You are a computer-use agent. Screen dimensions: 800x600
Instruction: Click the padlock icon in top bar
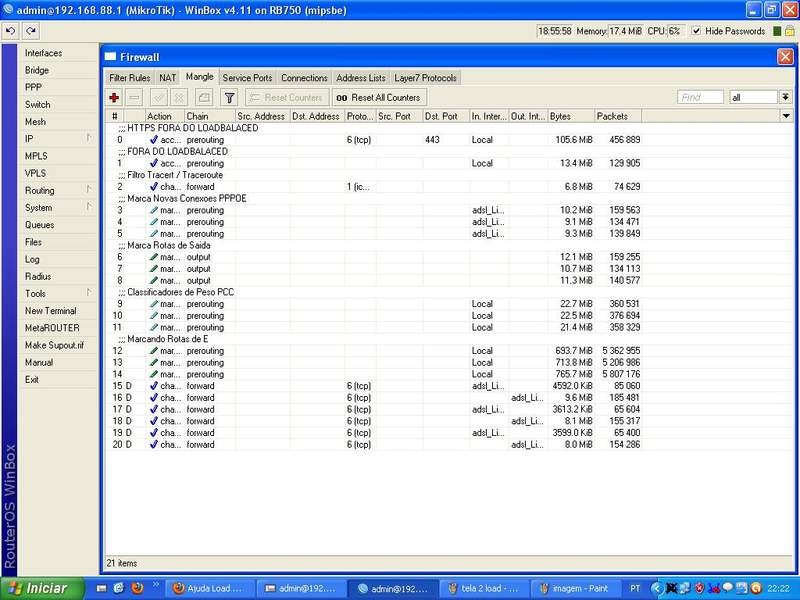pyautogui.click(x=789, y=31)
